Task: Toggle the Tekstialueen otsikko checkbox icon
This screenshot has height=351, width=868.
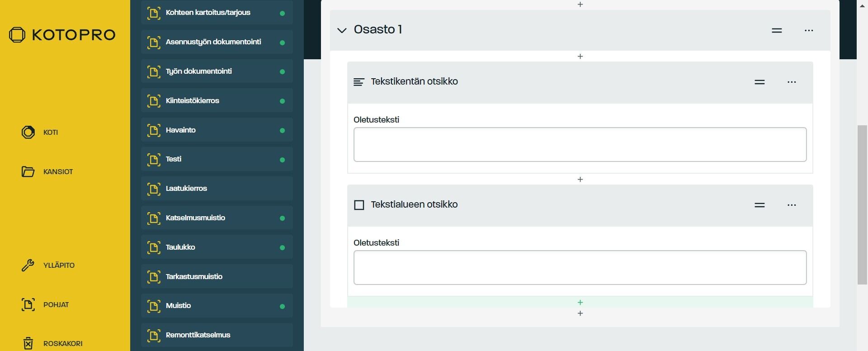Action: pos(359,205)
